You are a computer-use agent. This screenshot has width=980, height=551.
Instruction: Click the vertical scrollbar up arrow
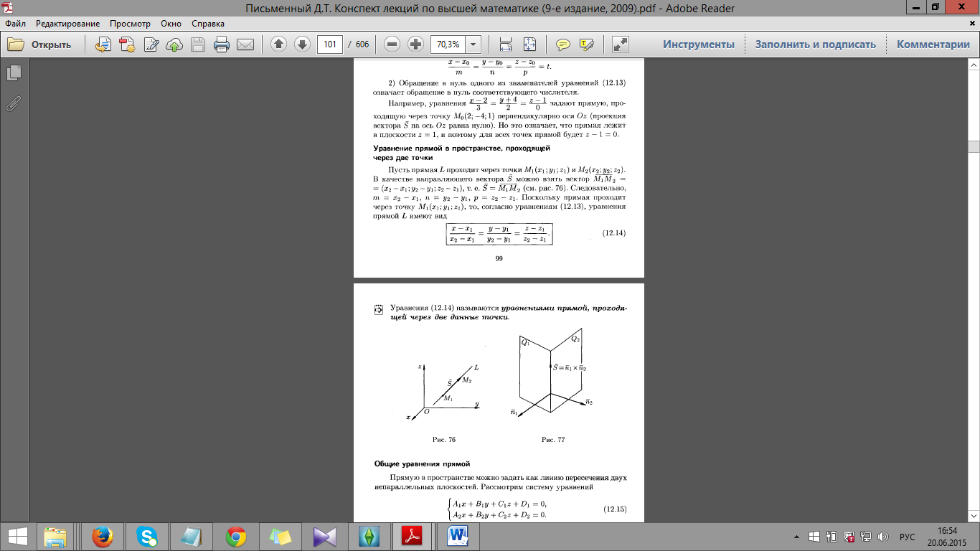coord(974,65)
